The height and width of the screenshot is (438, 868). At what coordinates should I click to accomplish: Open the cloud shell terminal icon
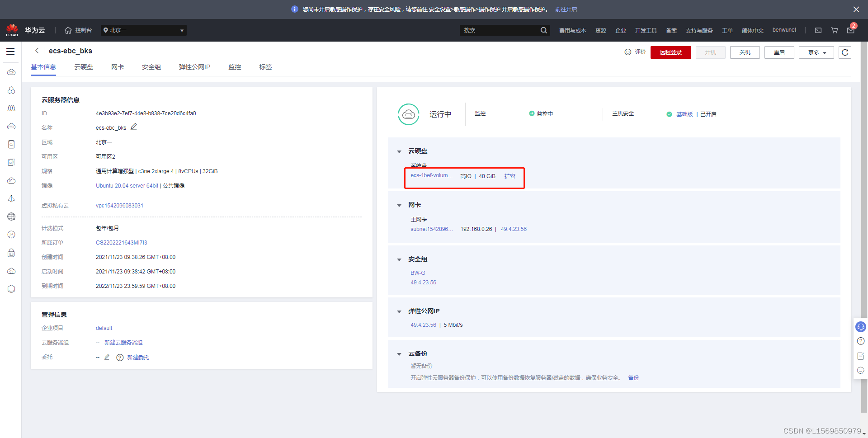(x=818, y=30)
